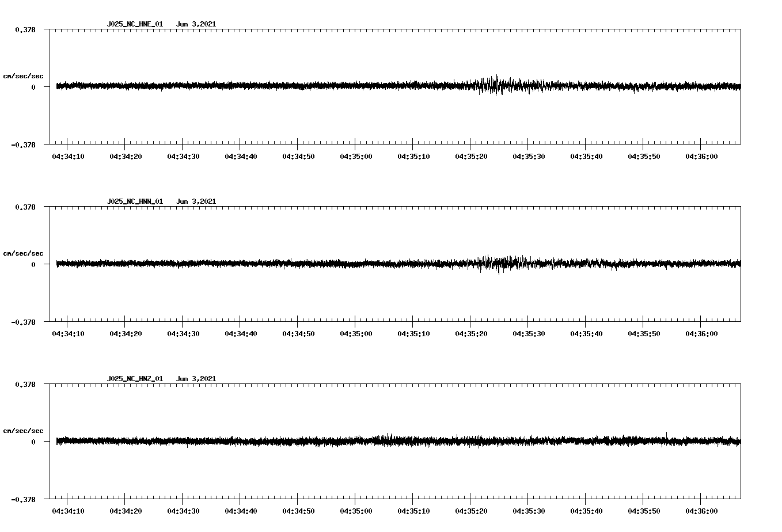The width and height of the screenshot is (782, 532).
Task: Select the Jun 3,2021 date on HNE plot
Action: (196, 24)
